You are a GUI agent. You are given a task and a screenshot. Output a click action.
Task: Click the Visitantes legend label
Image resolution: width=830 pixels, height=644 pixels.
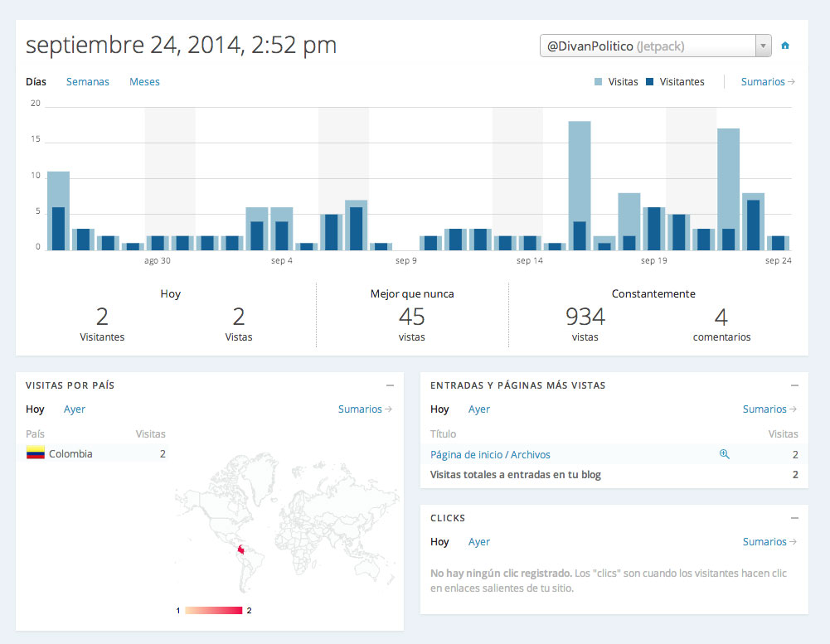coord(682,82)
